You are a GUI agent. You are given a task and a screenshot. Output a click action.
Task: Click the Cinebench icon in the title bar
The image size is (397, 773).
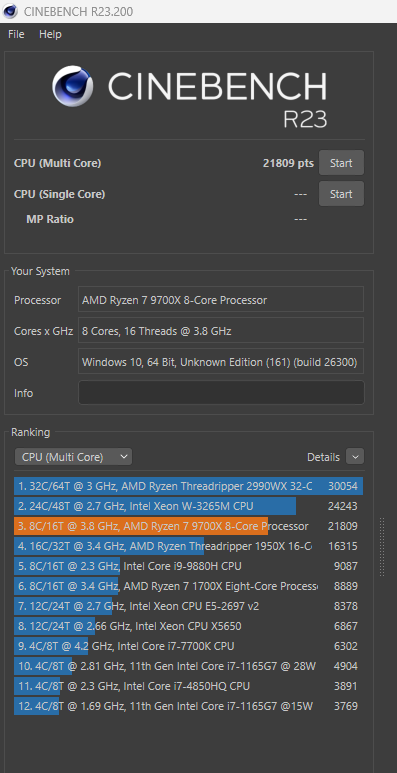coord(10,11)
